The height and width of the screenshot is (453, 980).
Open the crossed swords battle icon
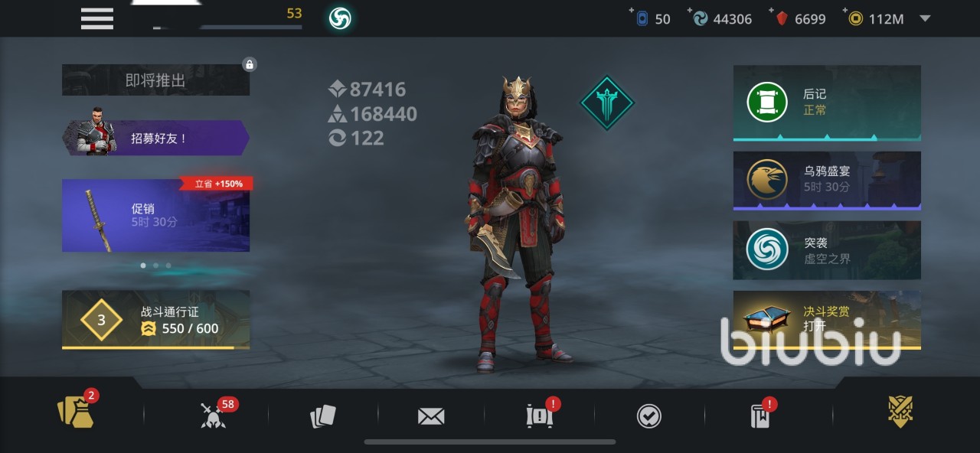click(212, 416)
